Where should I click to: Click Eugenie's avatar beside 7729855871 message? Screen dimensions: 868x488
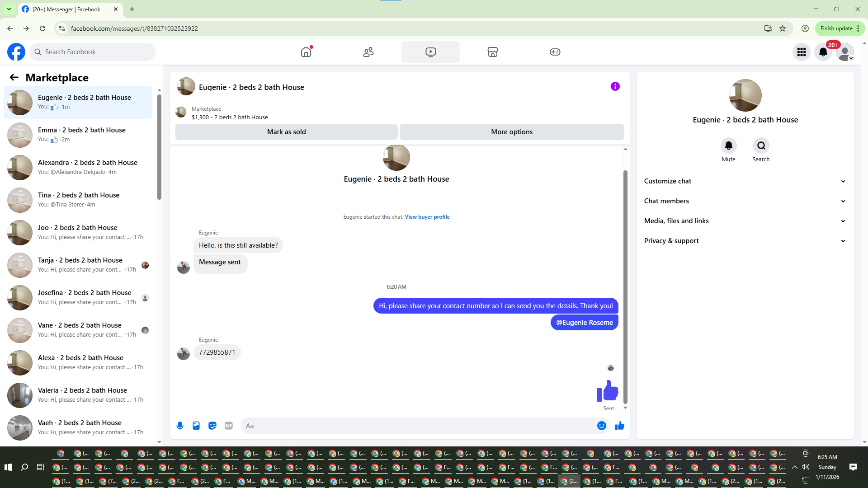183,353
